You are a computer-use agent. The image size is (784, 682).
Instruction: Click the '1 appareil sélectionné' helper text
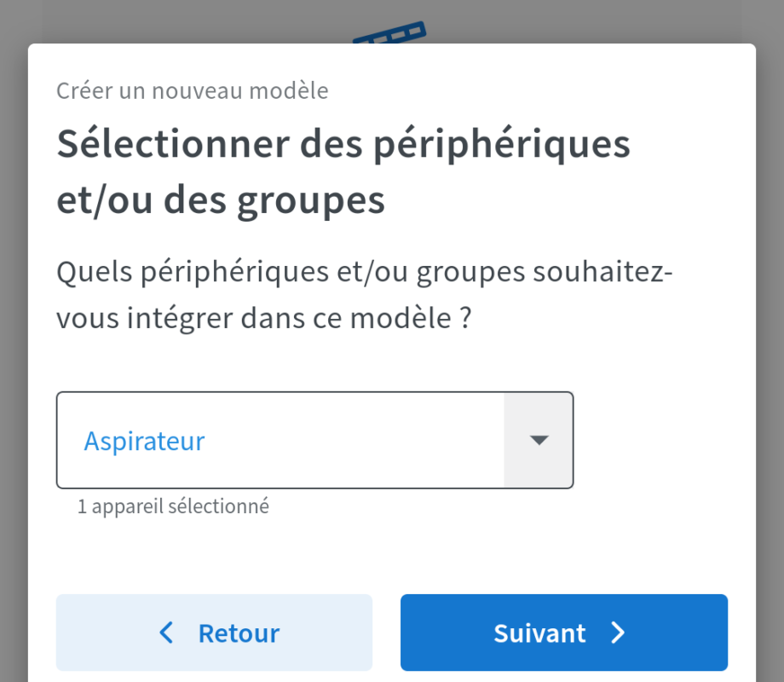tap(173, 506)
